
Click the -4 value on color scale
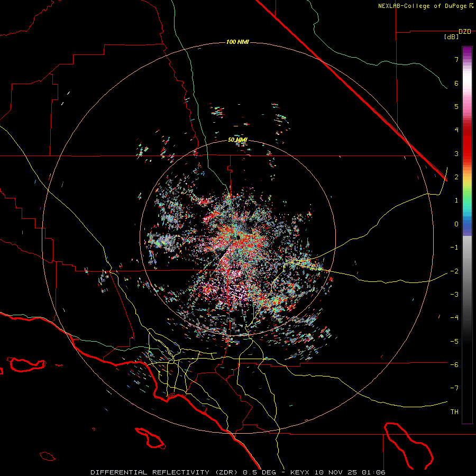coord(454,318)
